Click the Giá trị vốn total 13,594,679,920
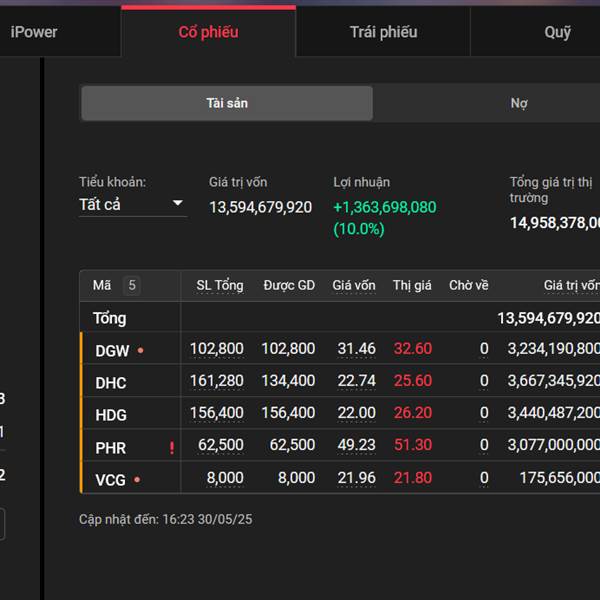 [x=261, y=207]
